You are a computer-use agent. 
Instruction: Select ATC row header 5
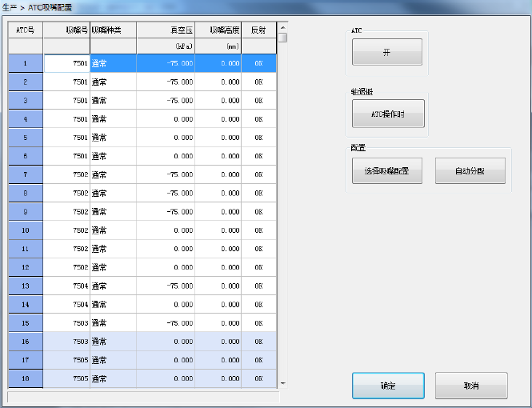coord(26,138)
